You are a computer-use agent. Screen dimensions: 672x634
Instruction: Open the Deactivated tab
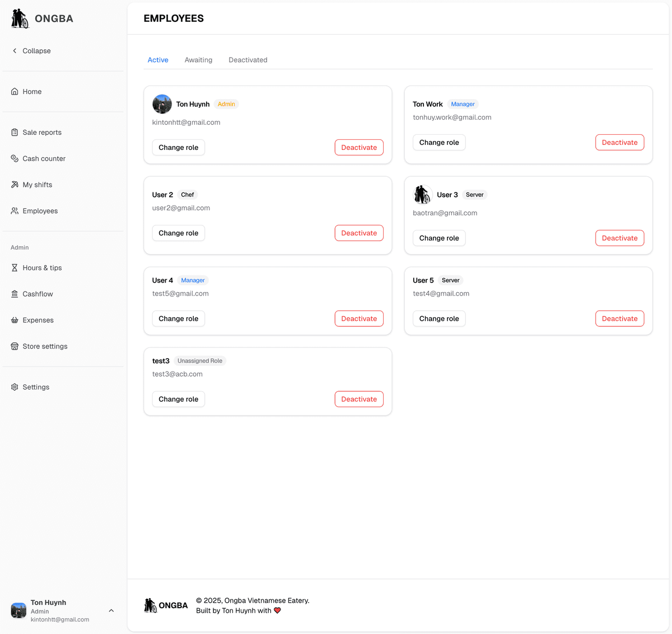[248, 60]
